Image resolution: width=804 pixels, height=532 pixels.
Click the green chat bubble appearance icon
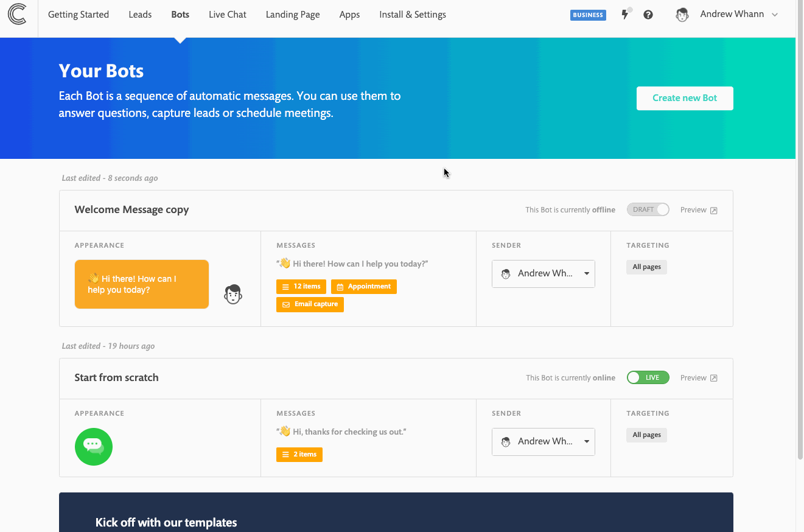tap(93, 446)
